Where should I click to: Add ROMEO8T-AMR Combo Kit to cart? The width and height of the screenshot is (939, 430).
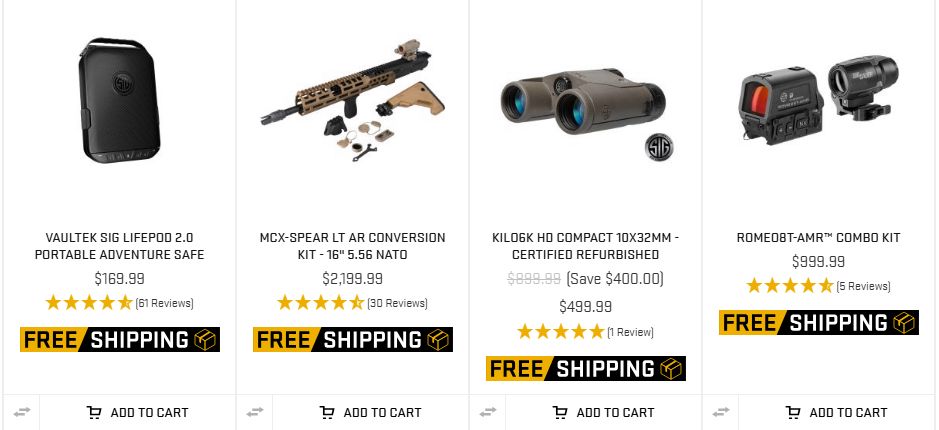pyautogui.click(x=836, y=412)
